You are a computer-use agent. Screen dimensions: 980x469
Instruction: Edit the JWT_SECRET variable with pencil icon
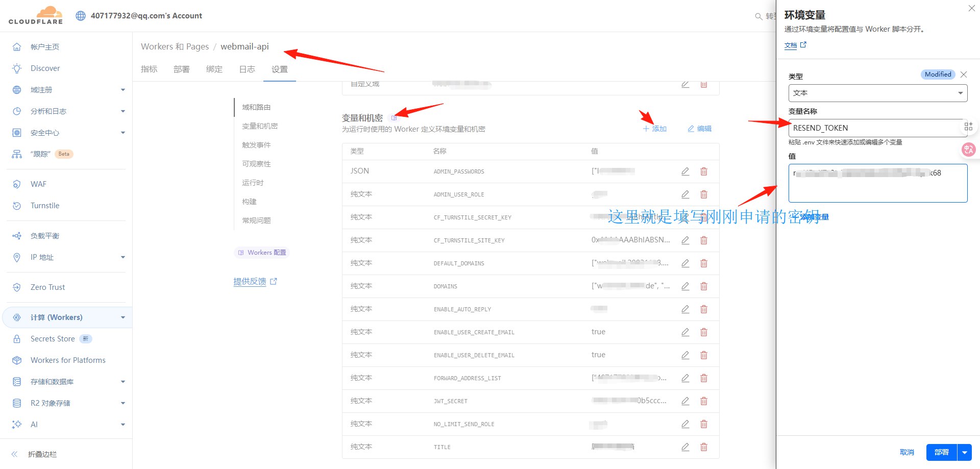(x=685, y=401)
